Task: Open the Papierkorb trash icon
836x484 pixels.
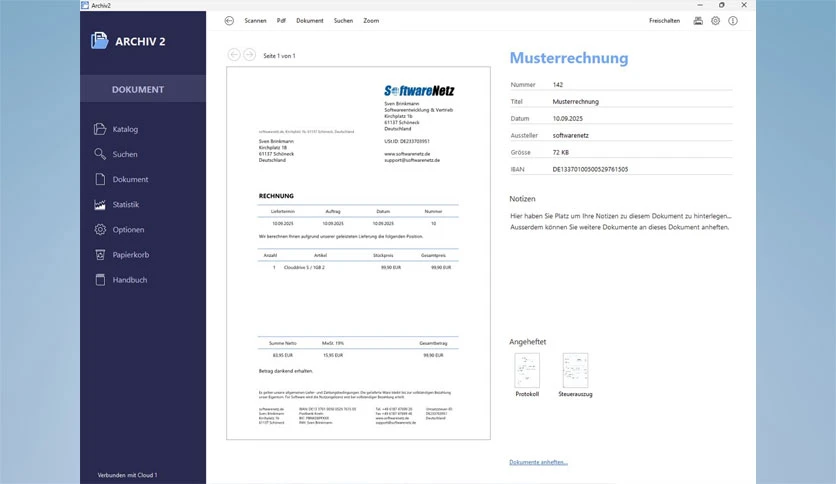Action: click(x=100, y=254)
